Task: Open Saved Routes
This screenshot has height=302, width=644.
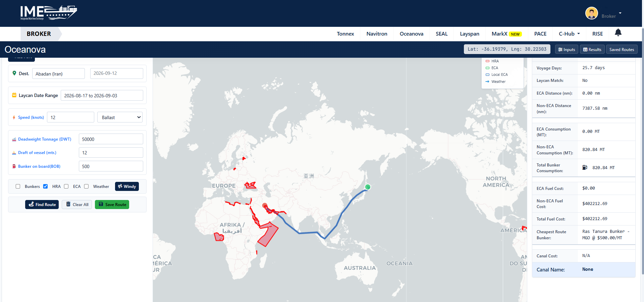Action: 622,49
